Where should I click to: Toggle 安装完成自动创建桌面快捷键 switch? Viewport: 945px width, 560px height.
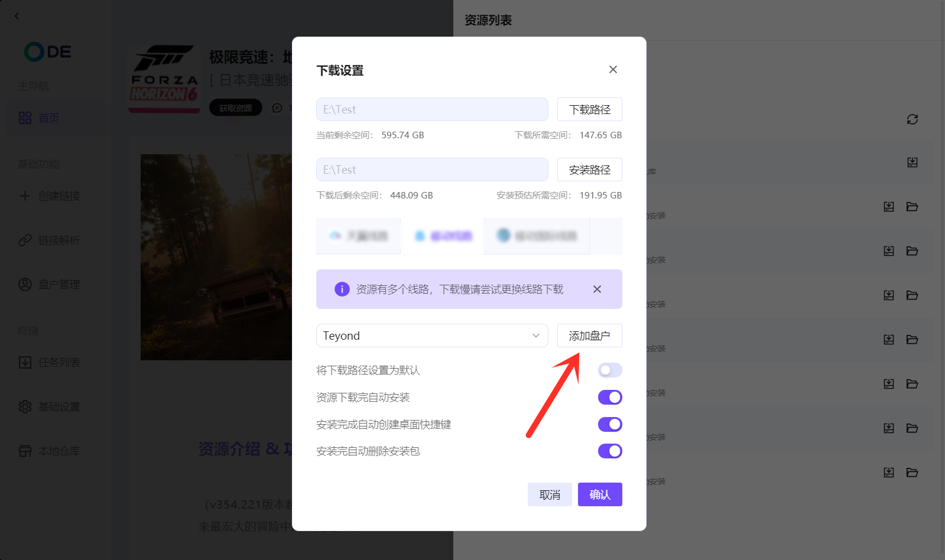tap(610, 424)
